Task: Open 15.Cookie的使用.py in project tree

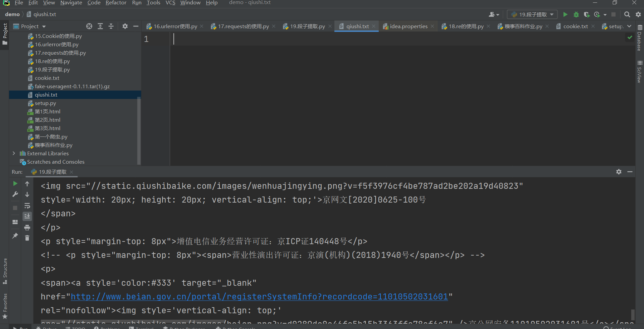Action: pos(58,36)
